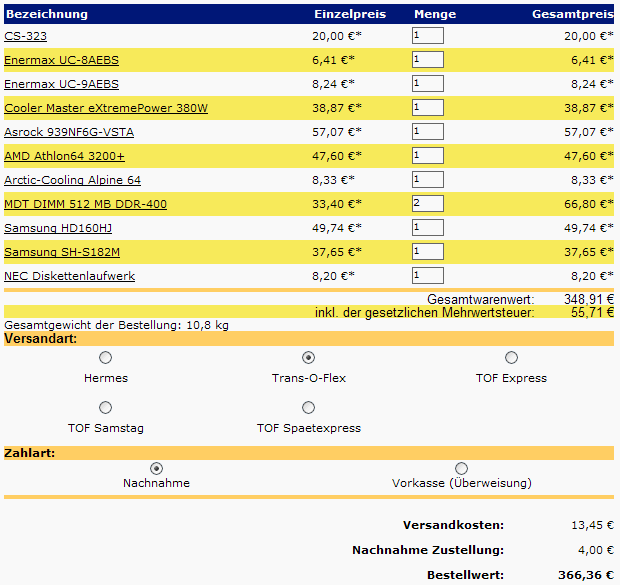Open the NEC Diskettenlaufwerk link
This screenshot has width=620, height=585.
70,276
